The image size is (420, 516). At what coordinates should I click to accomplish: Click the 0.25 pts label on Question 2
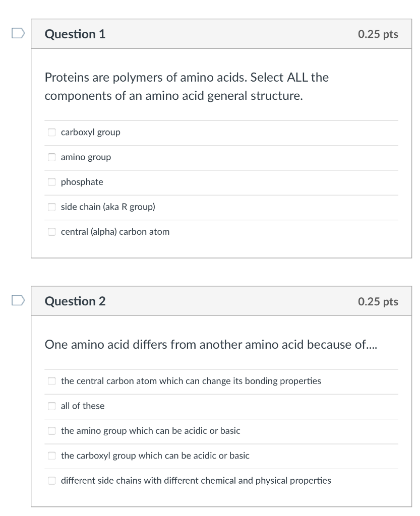coord(378,301)
